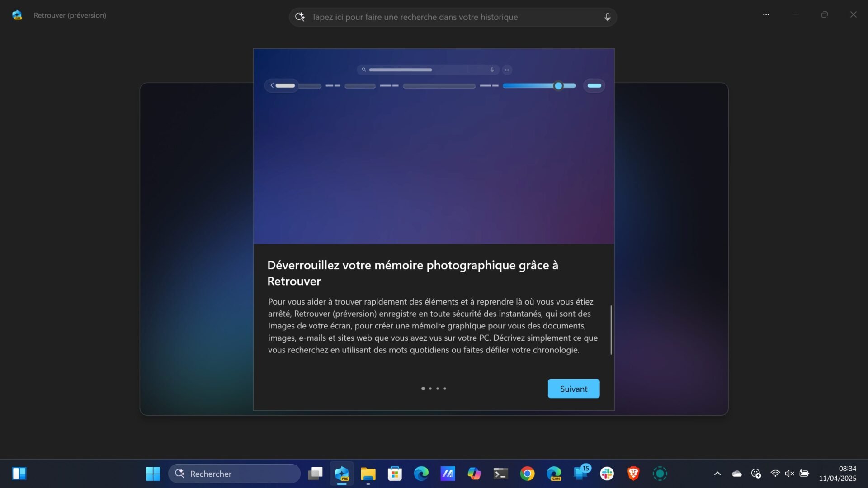
Task: Open the blue slashed-M app on taskbar
Action: (x=448, y=474)
